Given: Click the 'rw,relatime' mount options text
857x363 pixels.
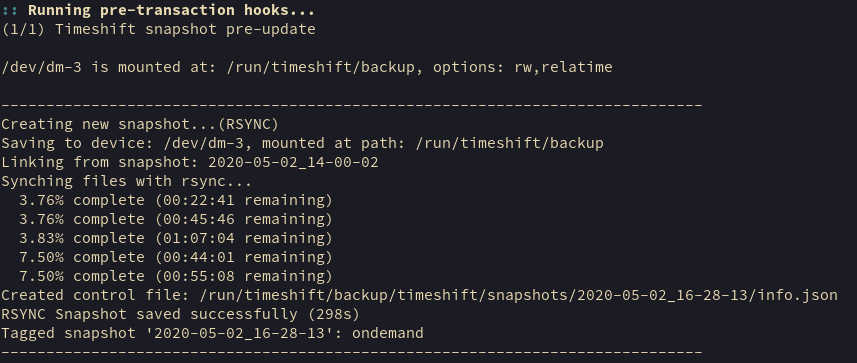Looking at the screenshot, I should pos(563,67).
